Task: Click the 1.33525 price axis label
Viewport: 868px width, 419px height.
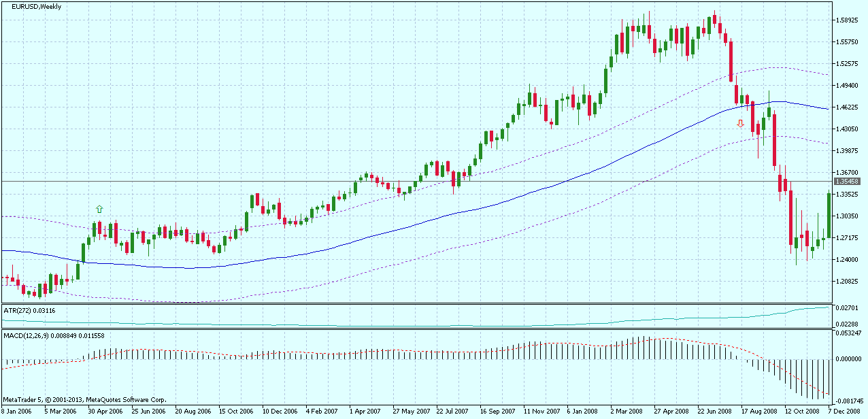Action: (x=848, y=195)
